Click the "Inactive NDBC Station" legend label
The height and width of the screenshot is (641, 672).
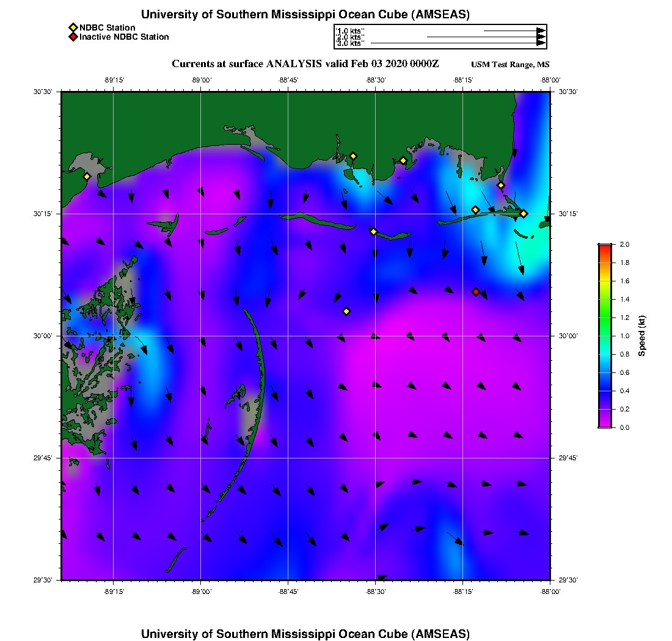[124, 37]
